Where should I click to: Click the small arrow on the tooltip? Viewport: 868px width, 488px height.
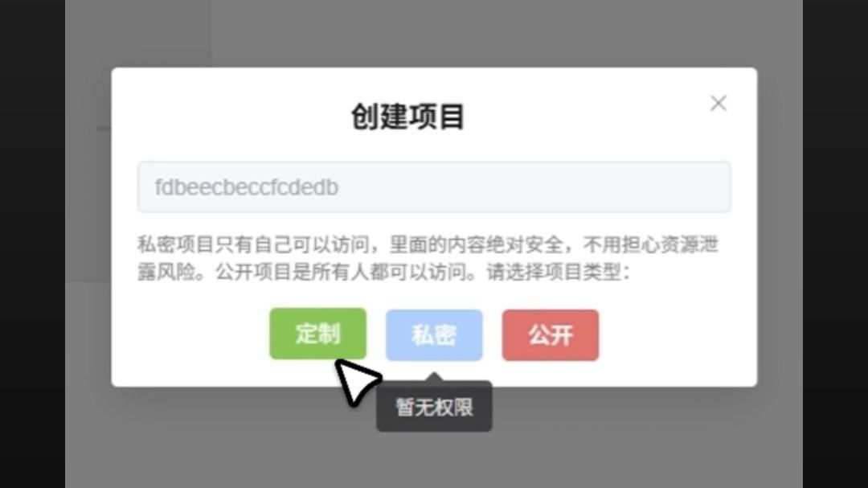[x=435, y=377]
